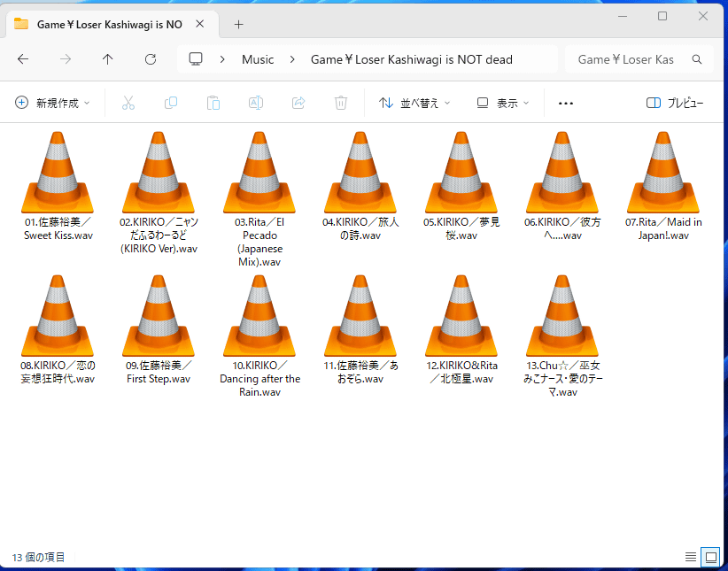Screen dimensions: 728x571
Task: Switch to large icons view icon
Action: (x=711, y=557)
